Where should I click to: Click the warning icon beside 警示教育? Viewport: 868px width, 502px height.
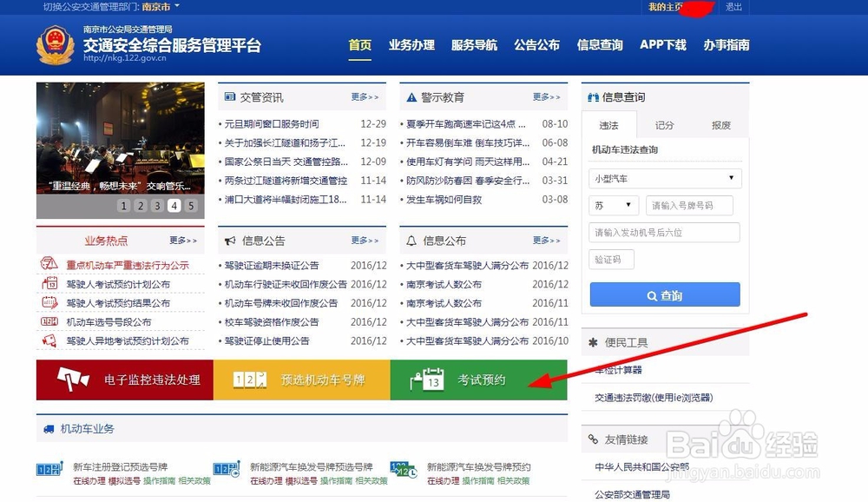click(x=411, y=96)
